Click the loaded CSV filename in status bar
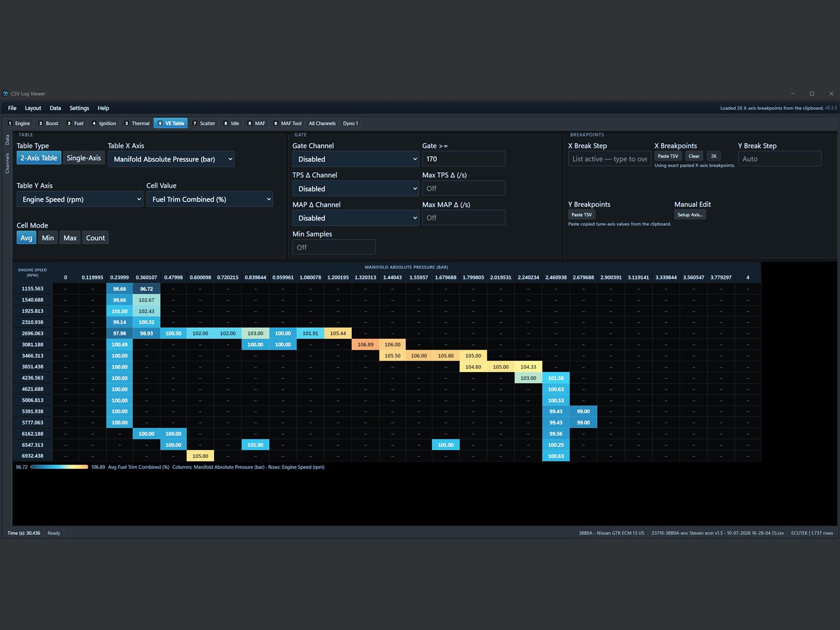 [718, 533]
